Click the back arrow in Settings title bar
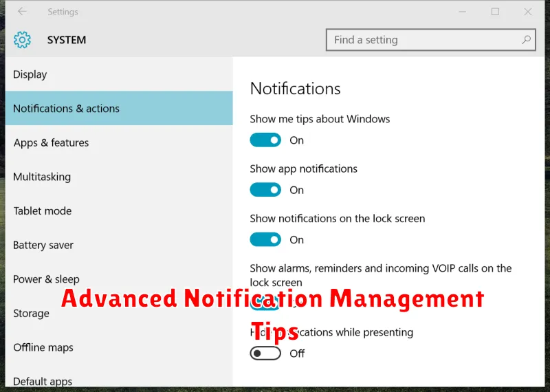 coord(22,12)
